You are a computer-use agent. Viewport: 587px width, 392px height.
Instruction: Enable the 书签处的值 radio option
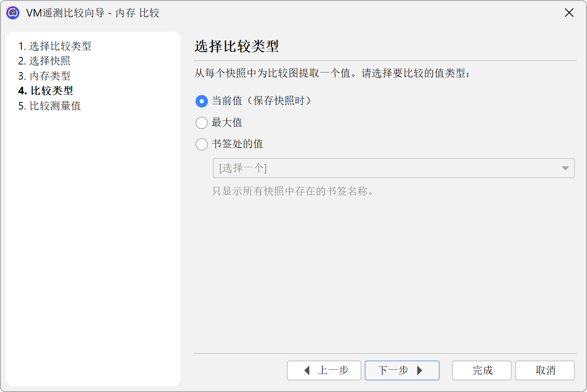pos(202,144)
